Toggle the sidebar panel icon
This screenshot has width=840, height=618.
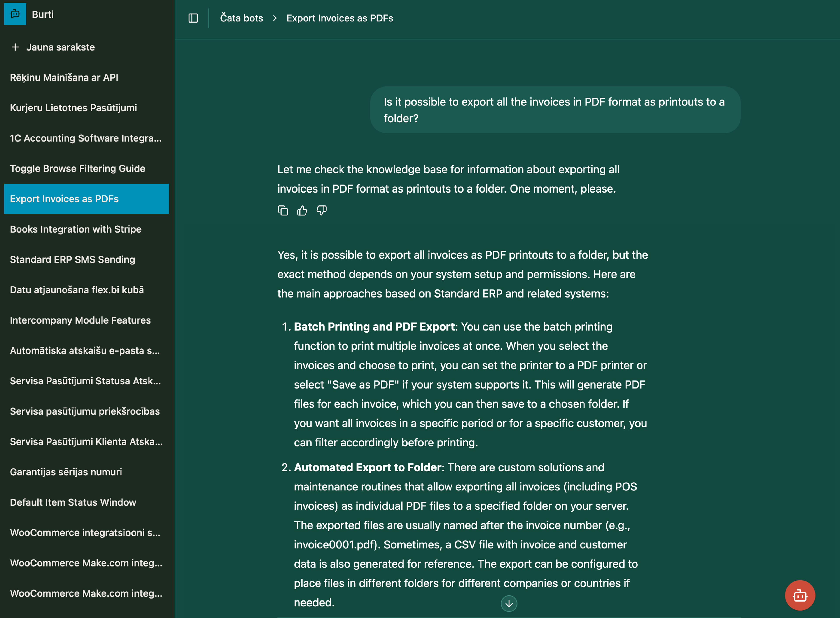click(193, 18)
